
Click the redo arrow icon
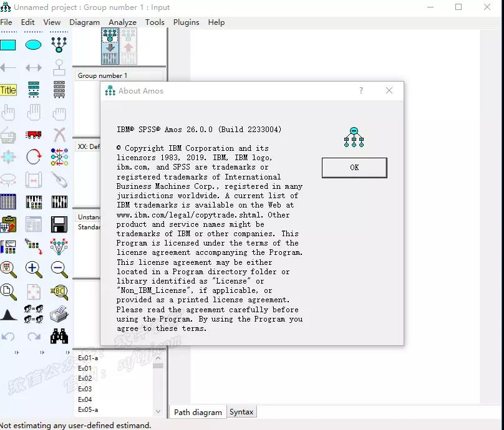pos(34,337)
